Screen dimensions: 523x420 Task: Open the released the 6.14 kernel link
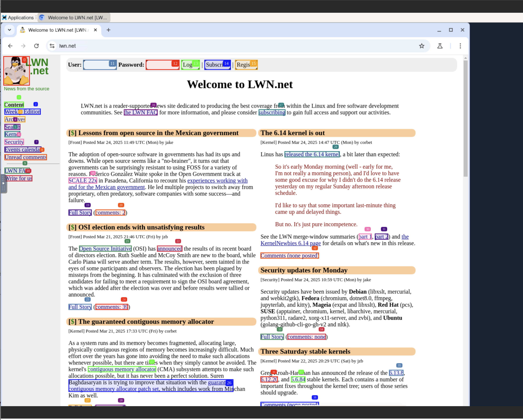tap(312, 154)
